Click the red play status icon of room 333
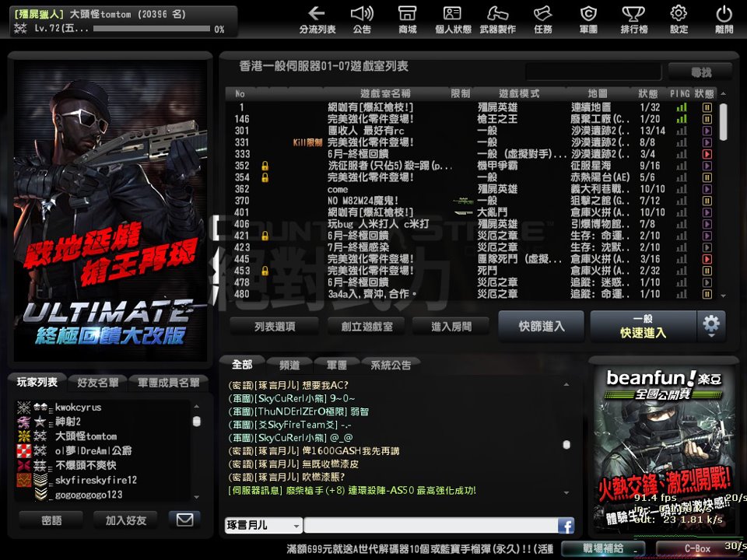The width and height of the screenshot is (747, 560). coord(707,154)
